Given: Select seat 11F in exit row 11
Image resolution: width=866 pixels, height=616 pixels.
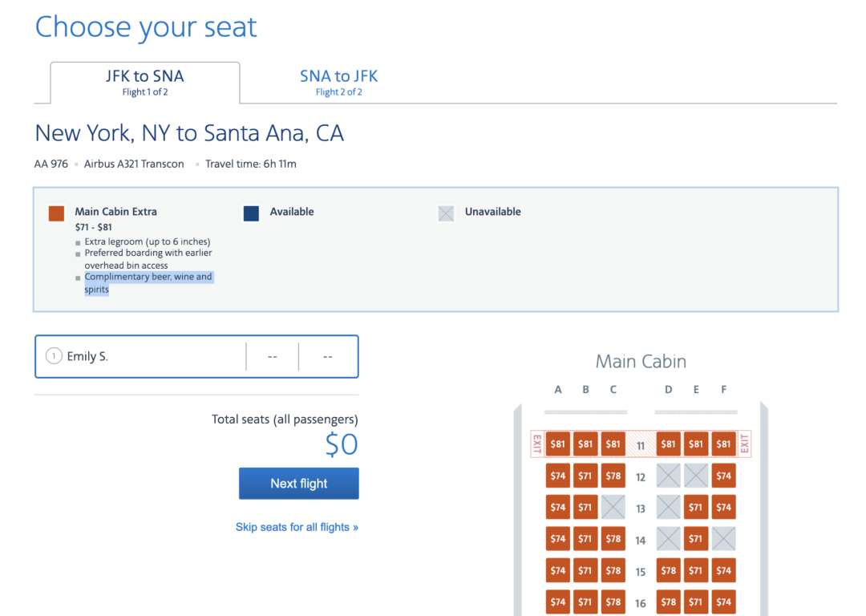Looking at the screenshot, I should [723, 444].
